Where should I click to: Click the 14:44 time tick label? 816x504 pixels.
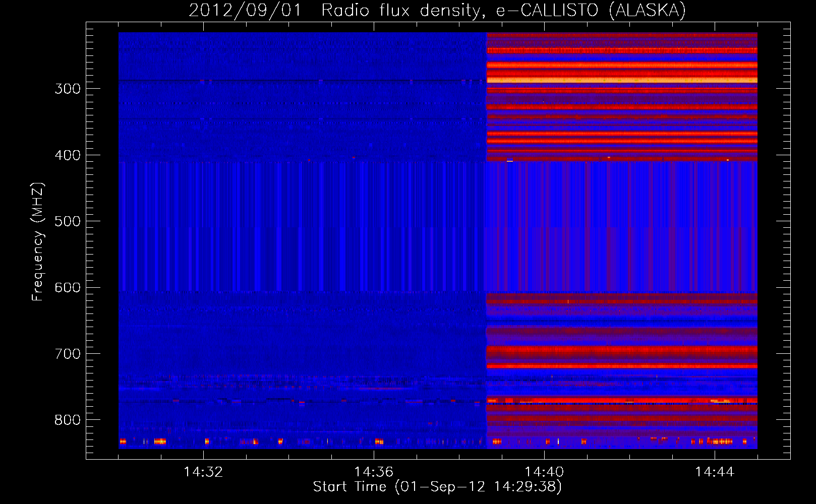[715, 472]
